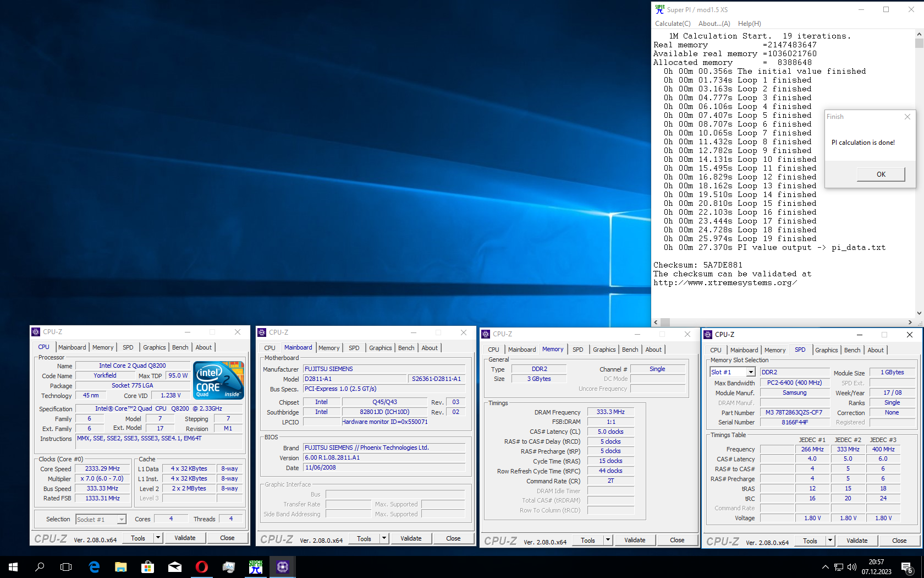The width and height of the screenshot is (924, 578).
Task: Click the CPU-Z CPU window title icon
Action: click(36, 332)
